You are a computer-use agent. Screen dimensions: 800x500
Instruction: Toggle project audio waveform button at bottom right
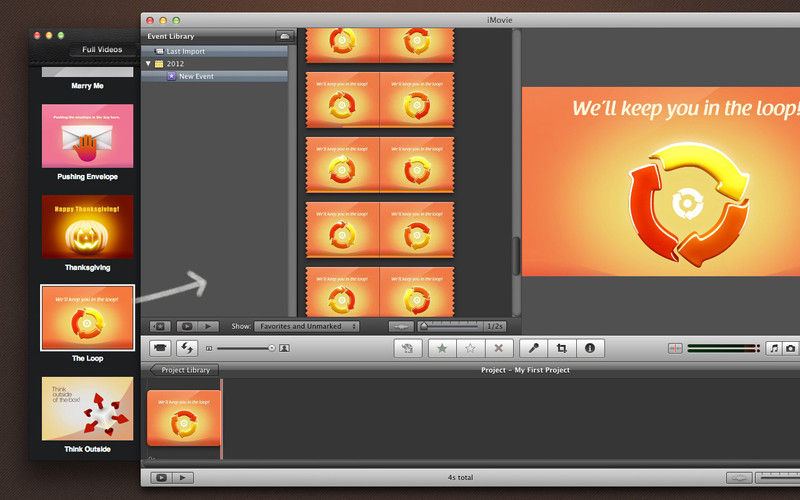738,478
